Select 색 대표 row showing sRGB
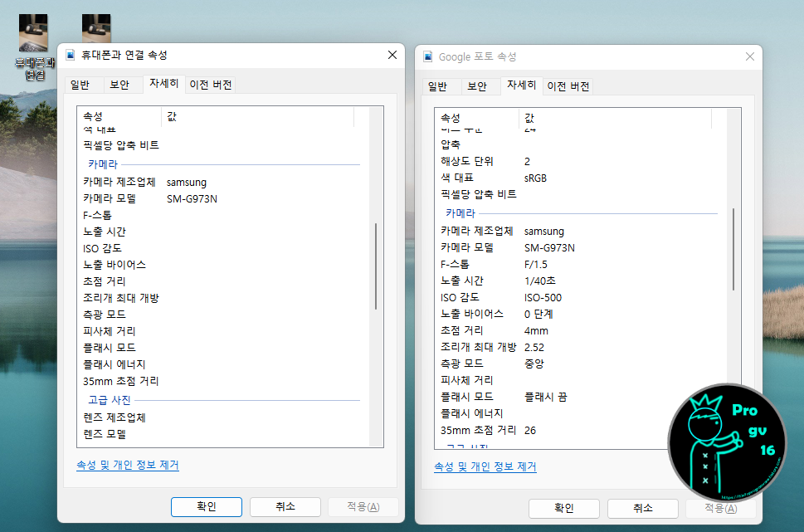The height and width of the screenshot is (532, 804). (x=579, y=178)
